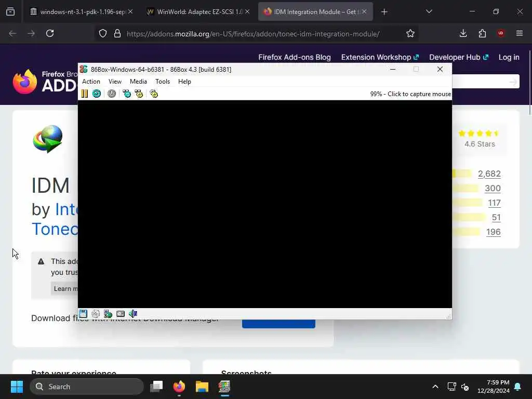Reload the page in Firefox
Viewport: 532px width, 399px height.
[50, 33]
